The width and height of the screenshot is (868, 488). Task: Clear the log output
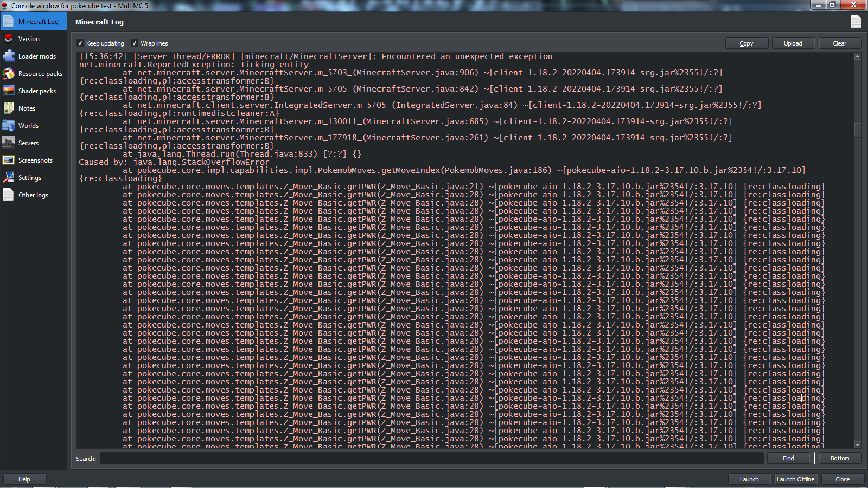(x=839, y=43)
